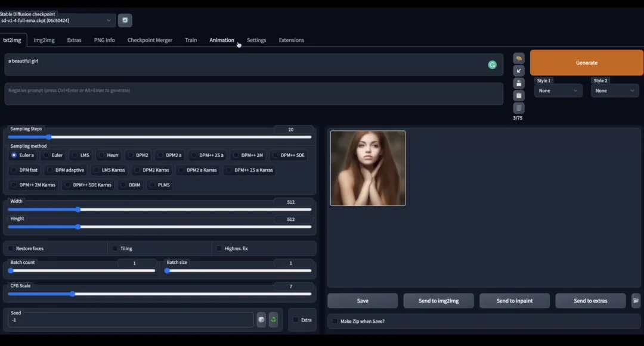Click the dice icon to randomize seed

[x=261, y=320]
